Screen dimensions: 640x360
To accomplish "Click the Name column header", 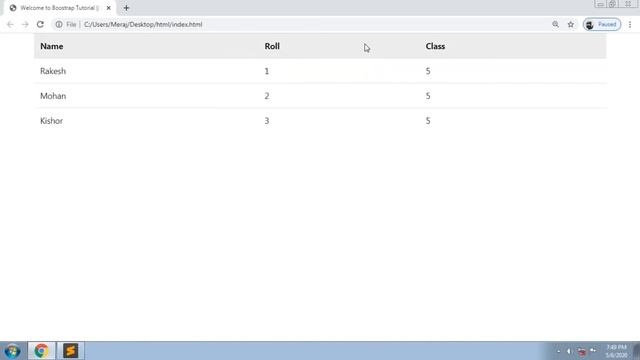I will click(51, 47).
